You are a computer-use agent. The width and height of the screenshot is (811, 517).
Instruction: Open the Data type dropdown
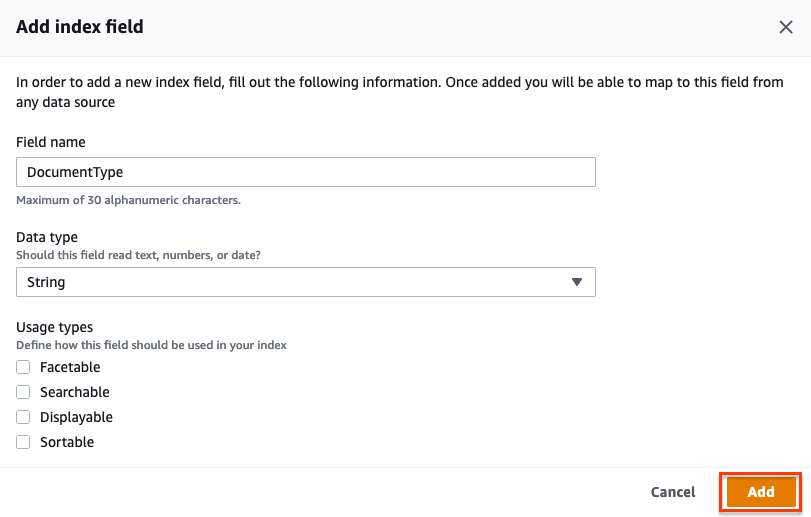pos(306,282)
